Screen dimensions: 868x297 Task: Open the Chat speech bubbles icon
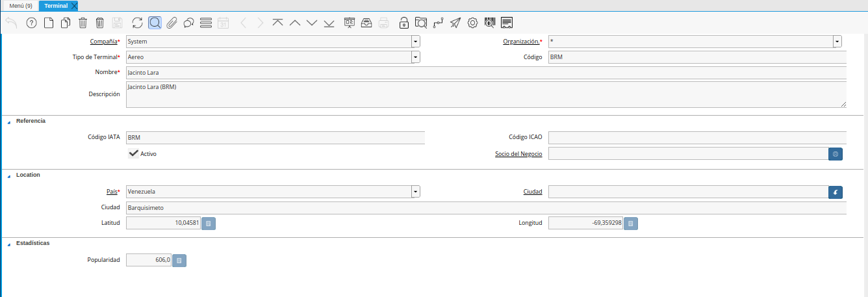(188, 23)
